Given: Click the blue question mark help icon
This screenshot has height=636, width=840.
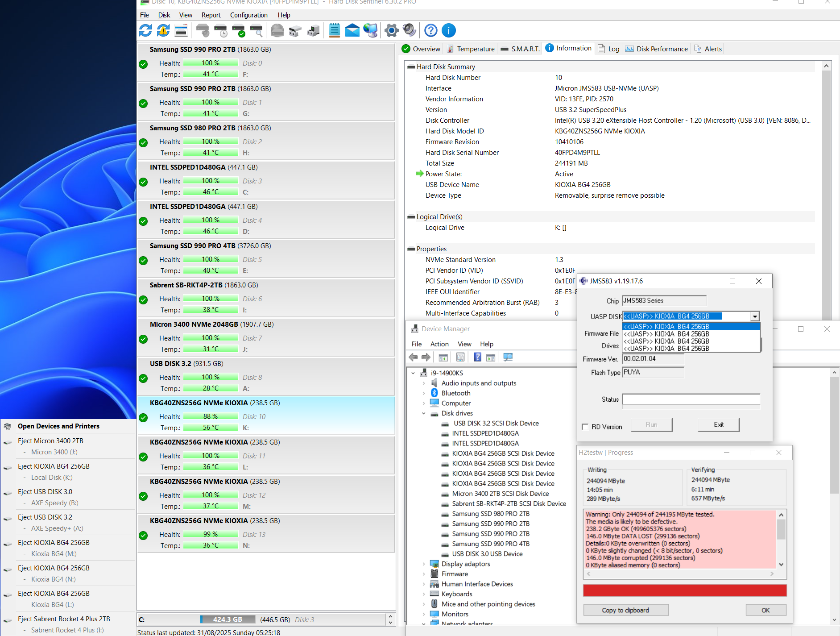Looking at the screenshot, I should click(430, 30).
